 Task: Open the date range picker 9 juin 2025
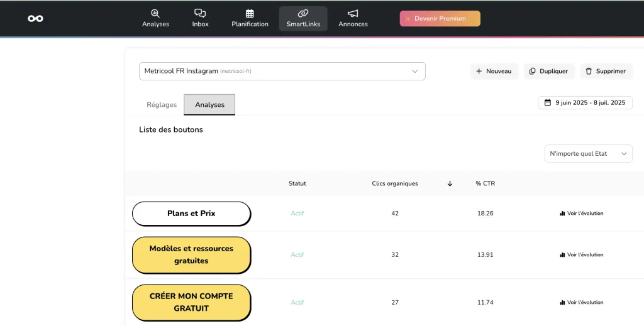pyautogui.click(x=585, y=102)
